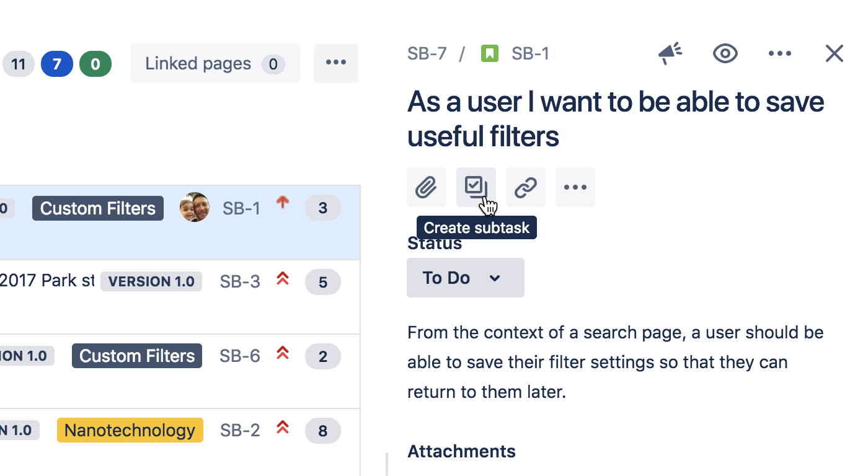
Task: Click the story points badge showing 5 on SB-3
Action: 322,281
